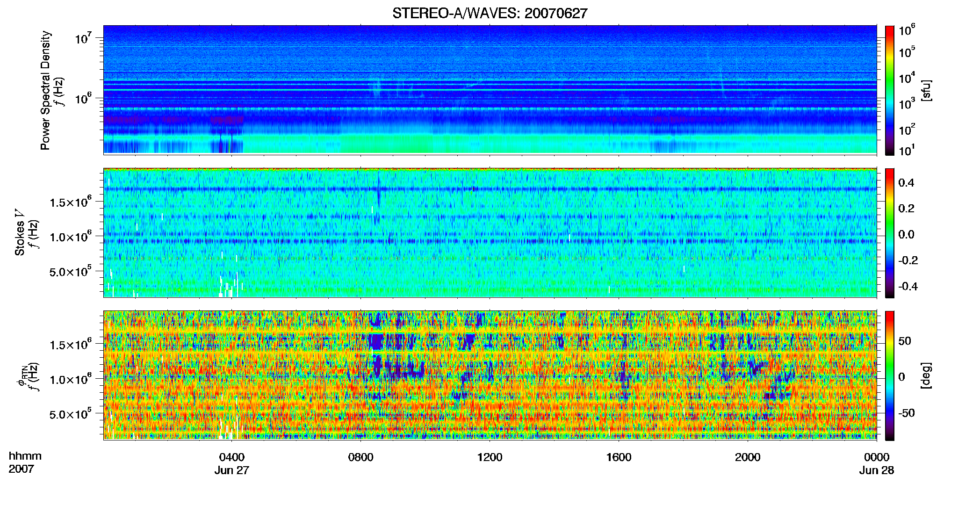The width and height of the screenshot is (980, 505).
Task: Click the plot title STEREO-A/WAVES: 20070627
Action: click(490, 14)
